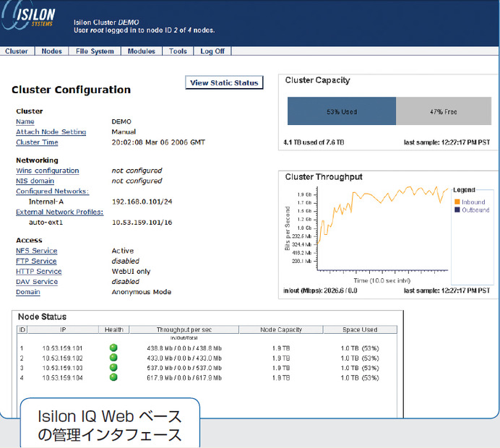Open the Modules menu

[x=142, y=51]
